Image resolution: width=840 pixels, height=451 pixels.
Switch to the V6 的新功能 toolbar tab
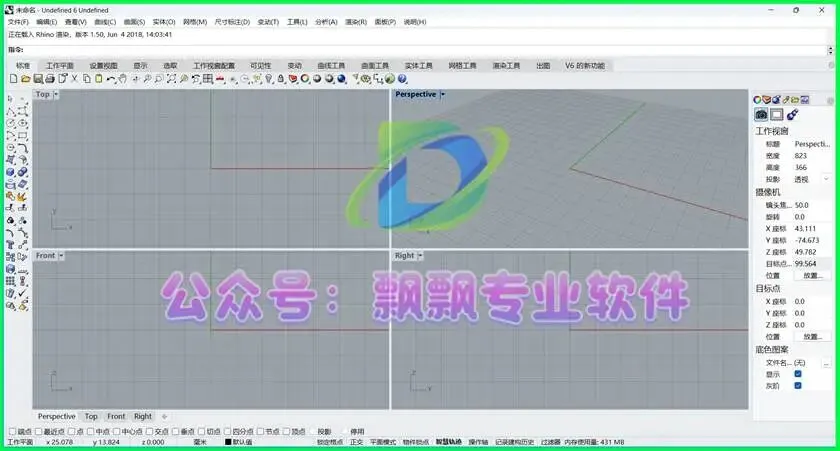click(585, 65)
